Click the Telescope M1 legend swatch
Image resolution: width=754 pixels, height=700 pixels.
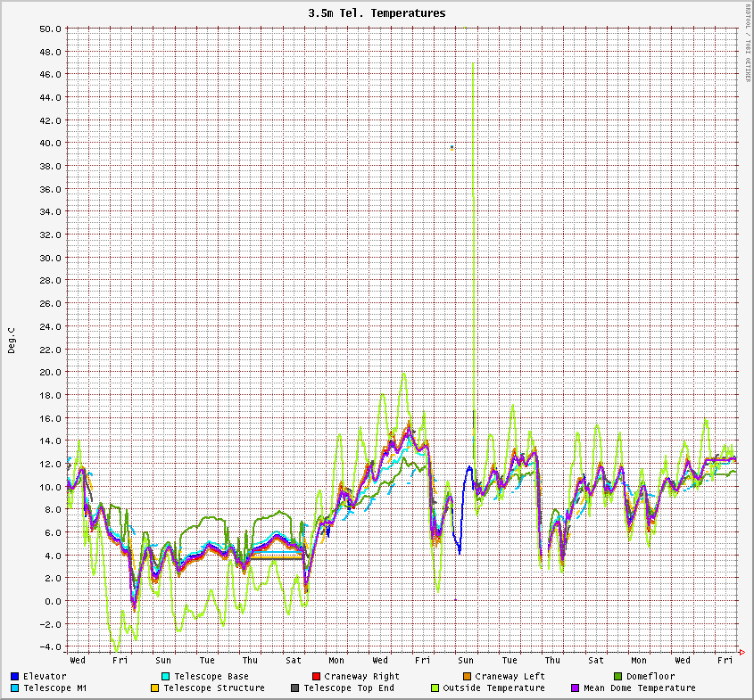coord(15,688)
